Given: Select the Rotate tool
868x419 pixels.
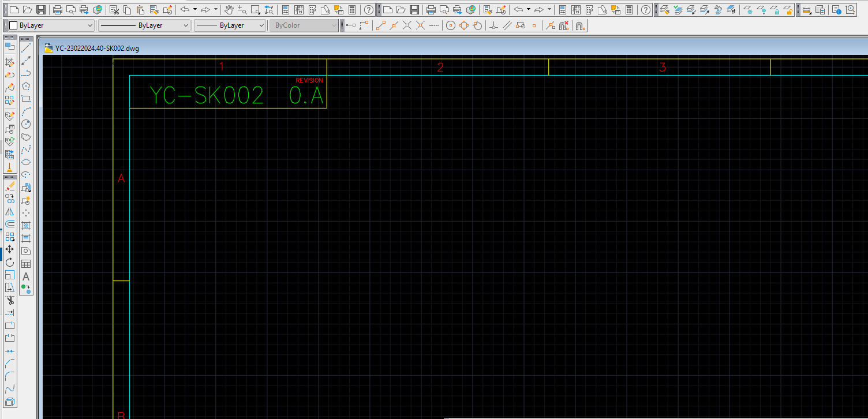Looking at the screenshot, I should tap(10, 263).
